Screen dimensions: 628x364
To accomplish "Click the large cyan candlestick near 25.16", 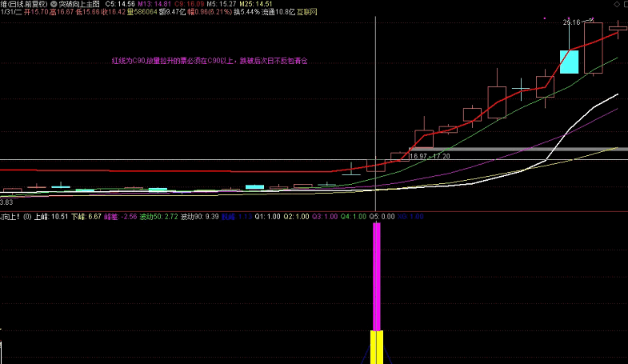I will tap(569, 62).
